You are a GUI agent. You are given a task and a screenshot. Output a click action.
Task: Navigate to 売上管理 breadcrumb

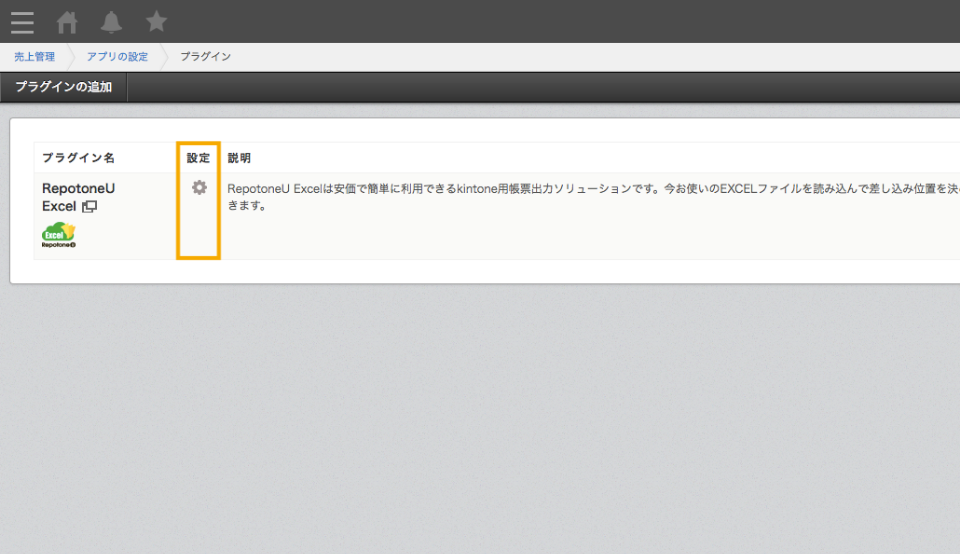[x=34, y=56]
